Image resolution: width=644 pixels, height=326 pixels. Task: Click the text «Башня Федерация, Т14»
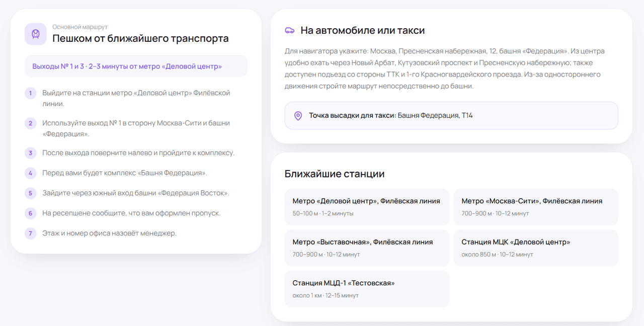pyautogui.click(x=435, y=116)
